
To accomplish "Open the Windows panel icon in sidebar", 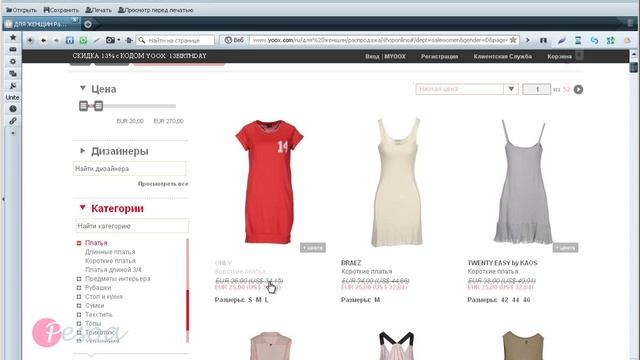I will (13, 73).
